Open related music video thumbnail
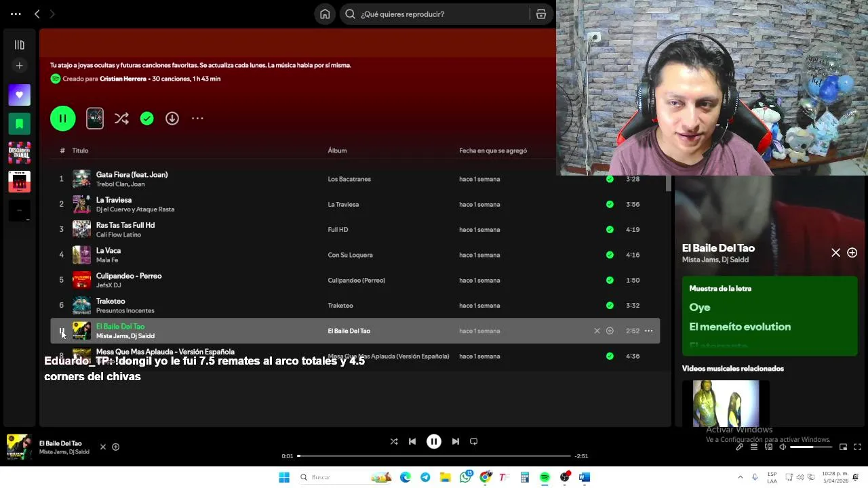 pos(726,403)
